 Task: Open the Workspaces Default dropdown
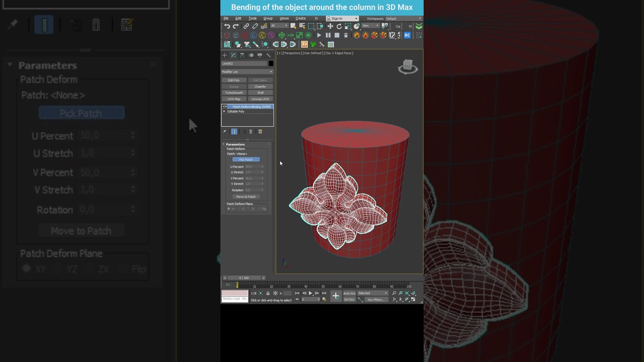click(x=404, y=19)
